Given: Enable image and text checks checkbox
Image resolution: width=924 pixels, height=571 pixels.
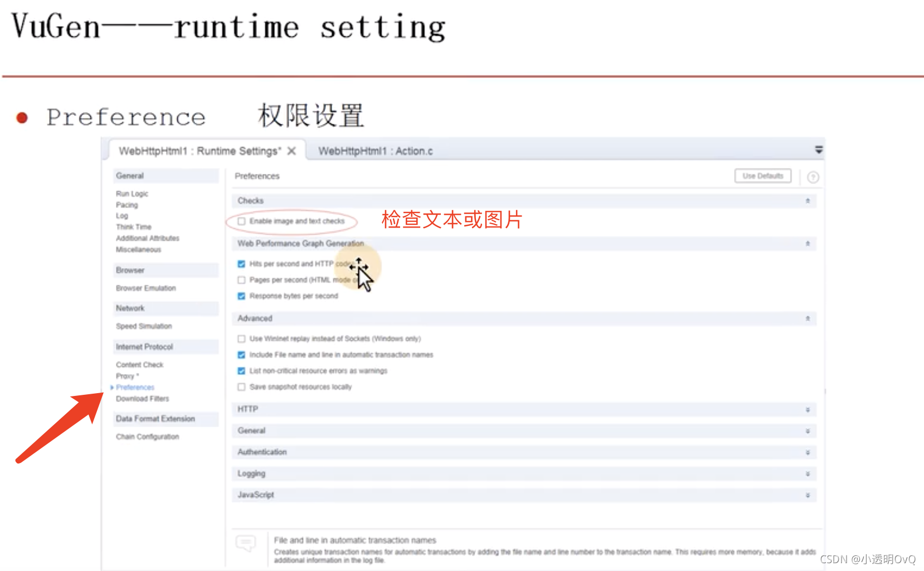Looking at the screenshot, I should [x=241, y=221].
